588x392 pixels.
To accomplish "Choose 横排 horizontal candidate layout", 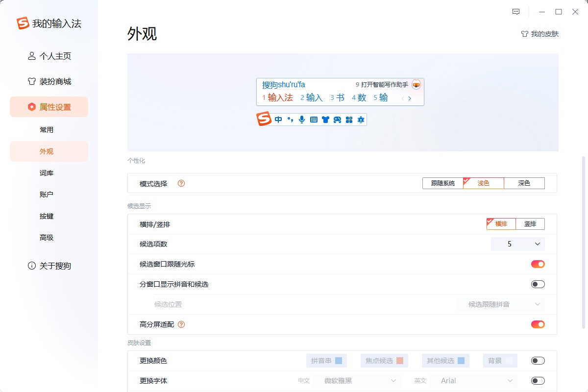I will 501,224.
